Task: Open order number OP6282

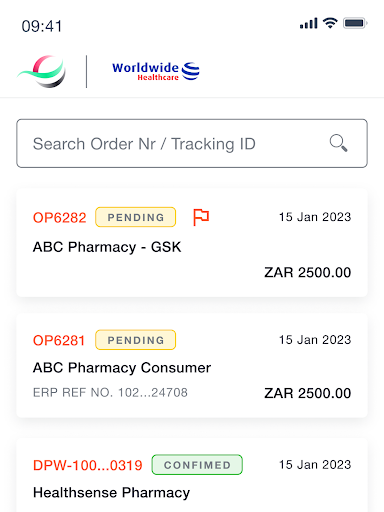Action: pos(60,218)
